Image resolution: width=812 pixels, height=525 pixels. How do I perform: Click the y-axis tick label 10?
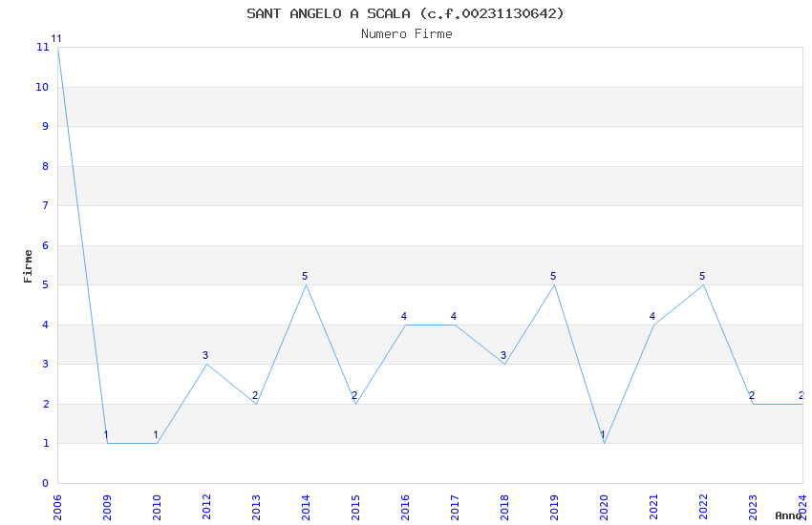(42, 87)
